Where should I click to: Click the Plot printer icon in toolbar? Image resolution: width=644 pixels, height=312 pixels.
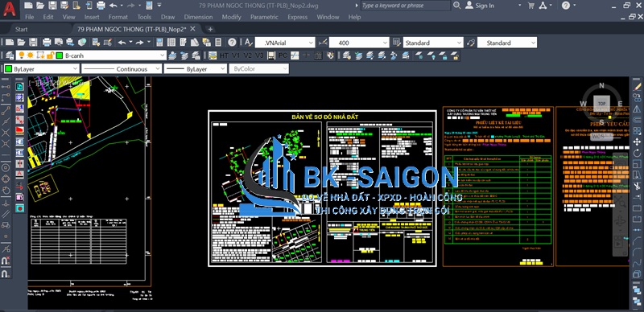[47, 43]
